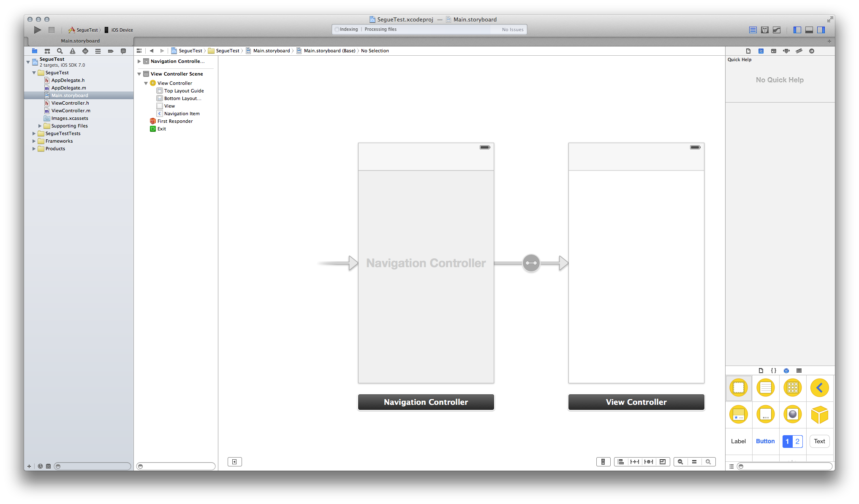Select the Main.storyboard tab
Image resolution: width=859 pixels, height=504 pixels.
pos(80,41)
